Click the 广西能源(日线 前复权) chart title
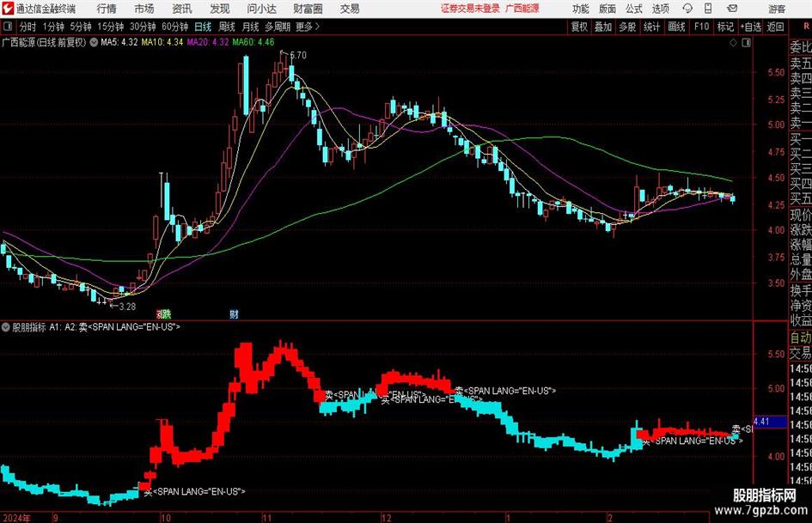812x523 pixels. click(x=44, y=42)
